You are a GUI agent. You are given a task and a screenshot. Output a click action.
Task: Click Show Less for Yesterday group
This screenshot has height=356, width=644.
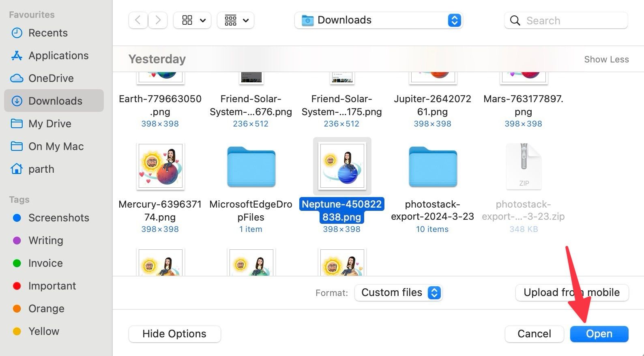[606, 59]
